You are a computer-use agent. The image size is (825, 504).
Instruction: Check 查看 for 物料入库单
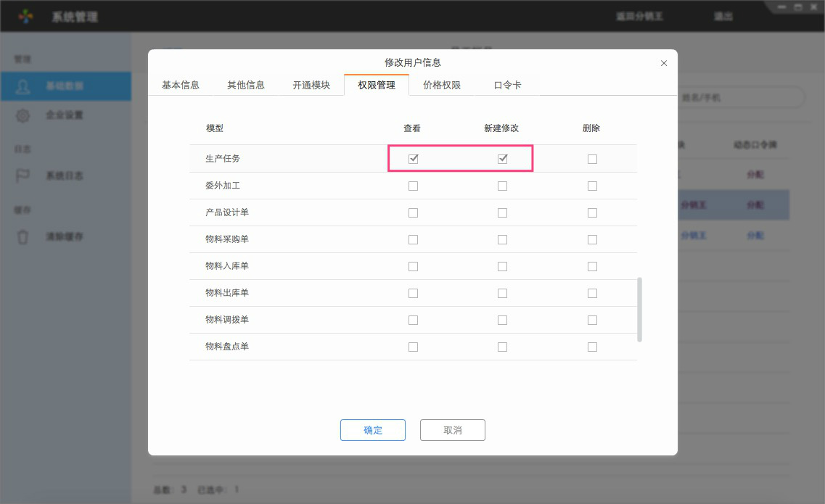(413, 266)
